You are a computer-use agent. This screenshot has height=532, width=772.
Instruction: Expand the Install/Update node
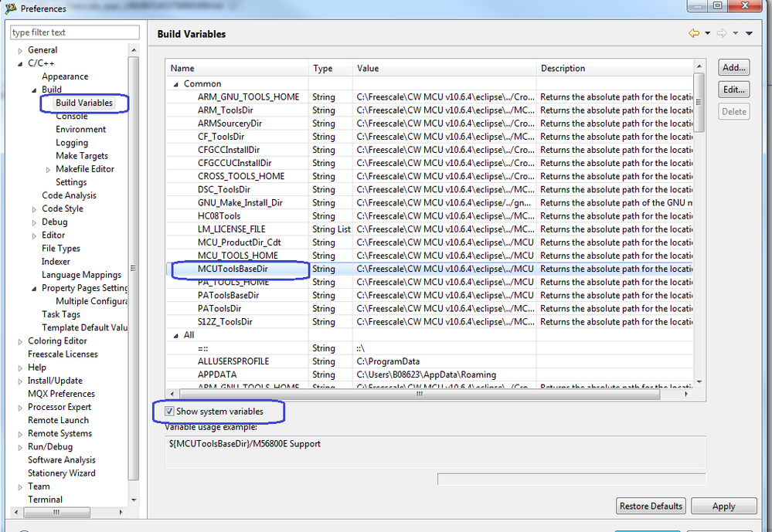20,381
